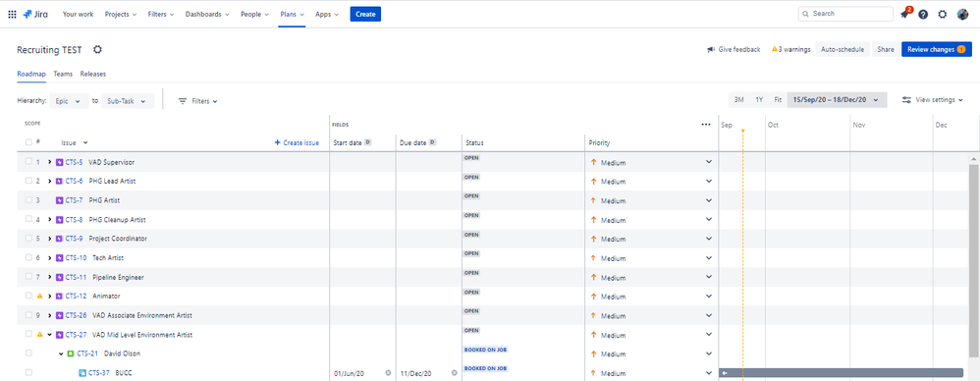Toggle the select-all checkbox in Scope header

[x=28, y=142]
